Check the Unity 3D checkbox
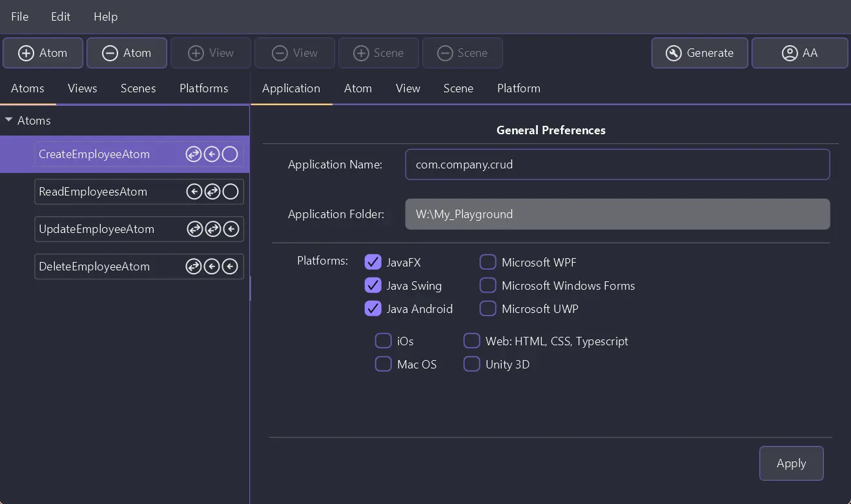This screenshot has width=851, height=504. click(x=472, y=364)
